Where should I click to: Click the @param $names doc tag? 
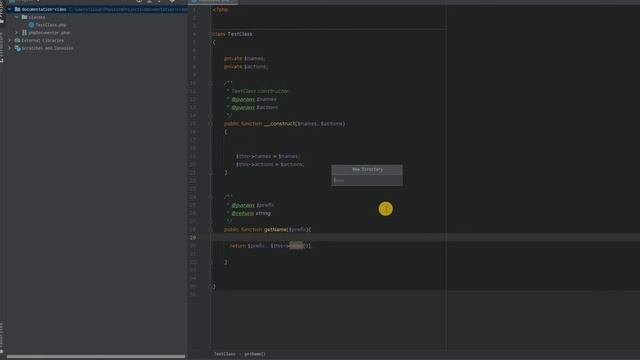click(254, 99)
